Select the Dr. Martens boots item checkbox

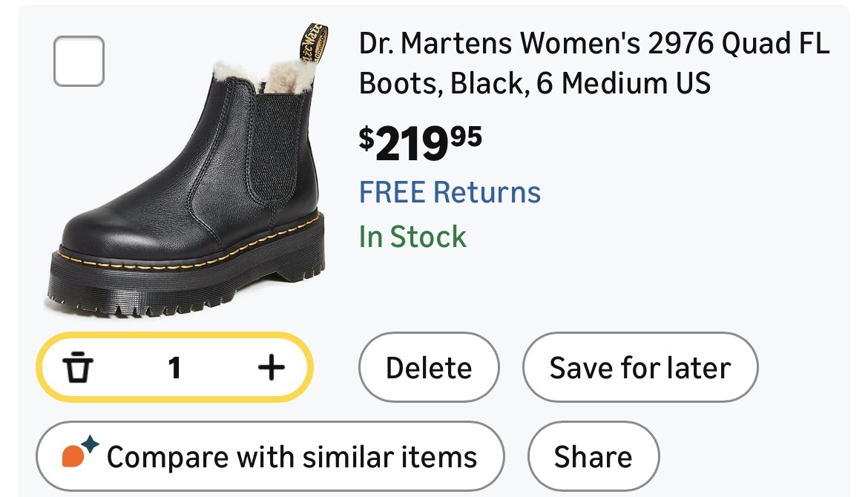click(79, 62)
